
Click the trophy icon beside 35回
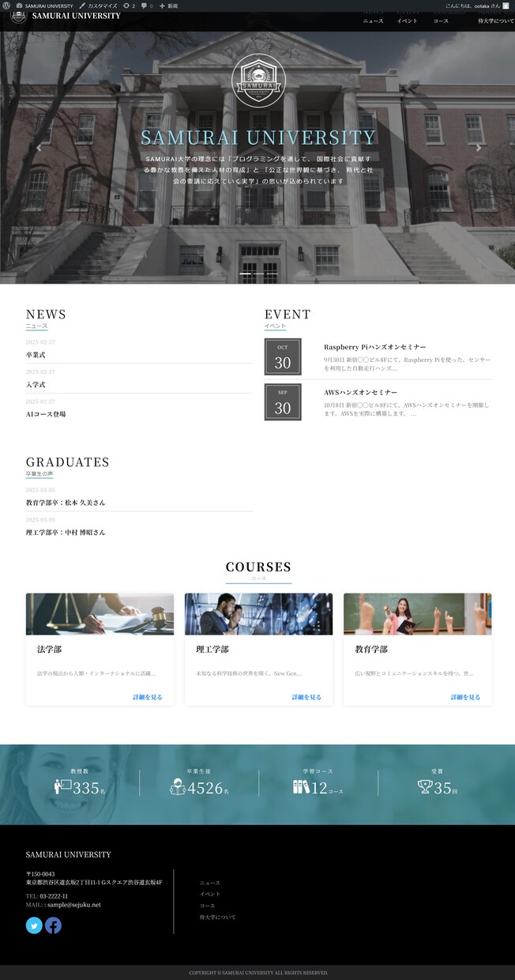coord(425,786)
